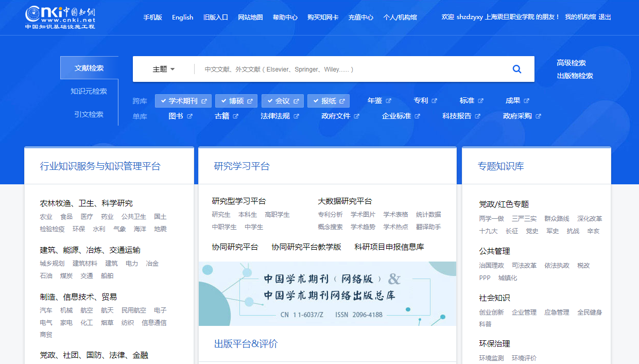This screenshot has height=364, width=639.
Task: Open 个人/机构馆 in top navigation
Action: pos(400,17)
